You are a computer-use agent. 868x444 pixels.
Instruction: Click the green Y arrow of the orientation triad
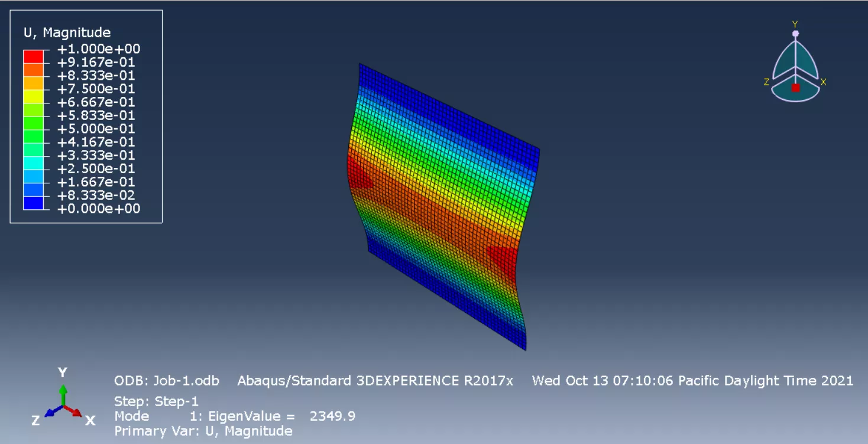coord(63,393)
